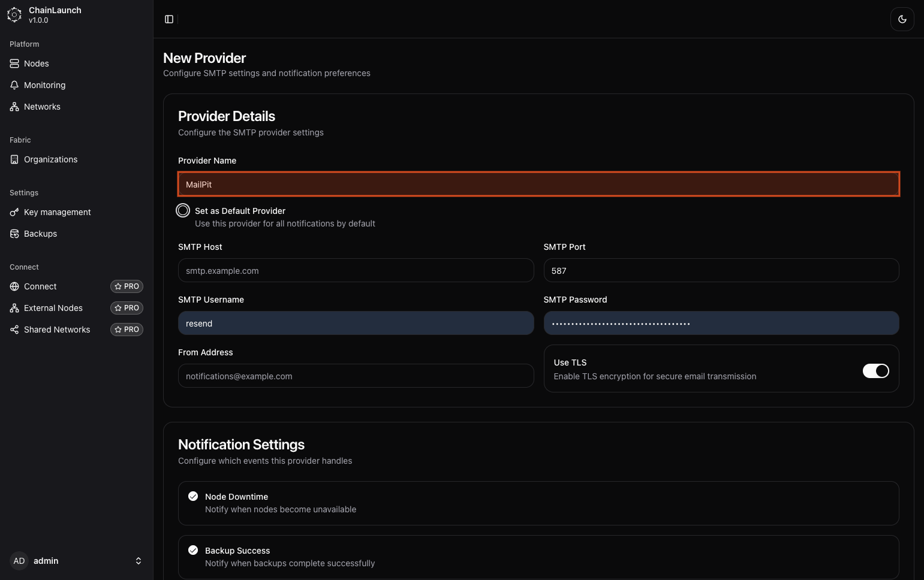Uncheck the Node Downtime notification
Screen dimensions: 924x580
pyautogui.click(x=193, y=496)
